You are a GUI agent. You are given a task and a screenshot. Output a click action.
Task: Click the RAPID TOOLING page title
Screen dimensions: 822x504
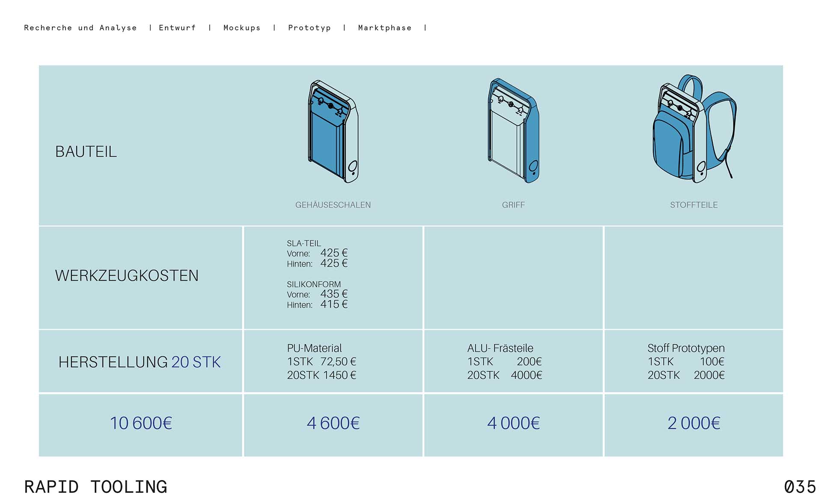(x=95, y=487)
